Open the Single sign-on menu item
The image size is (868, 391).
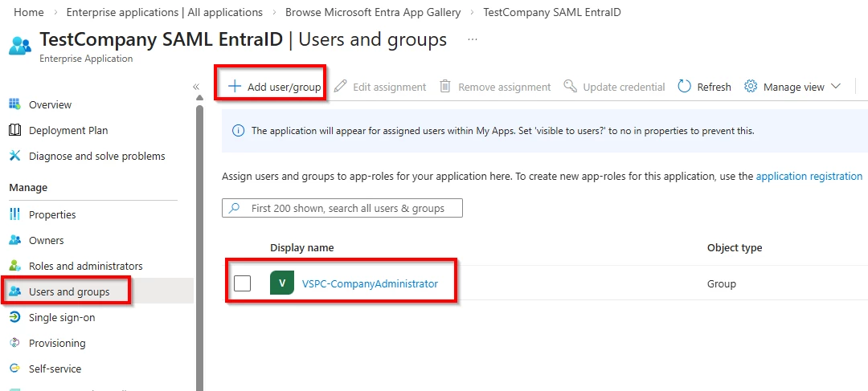[62, 317]
